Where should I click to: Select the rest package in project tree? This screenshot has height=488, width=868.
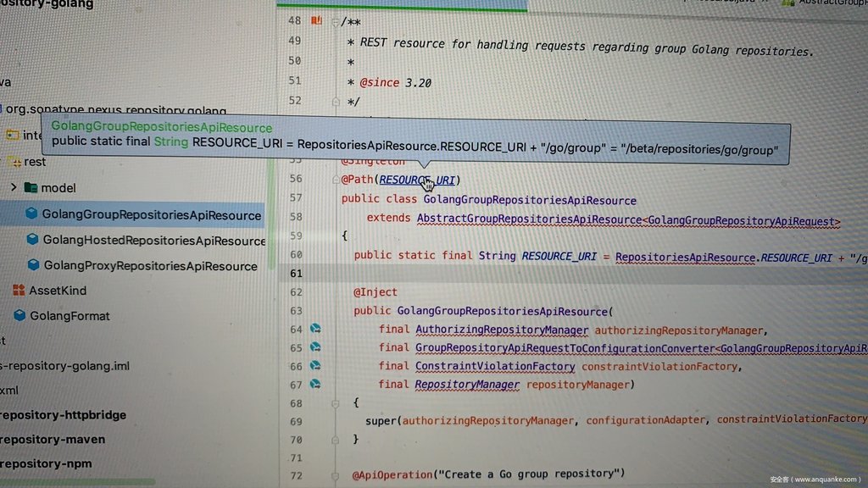[35, 161]
